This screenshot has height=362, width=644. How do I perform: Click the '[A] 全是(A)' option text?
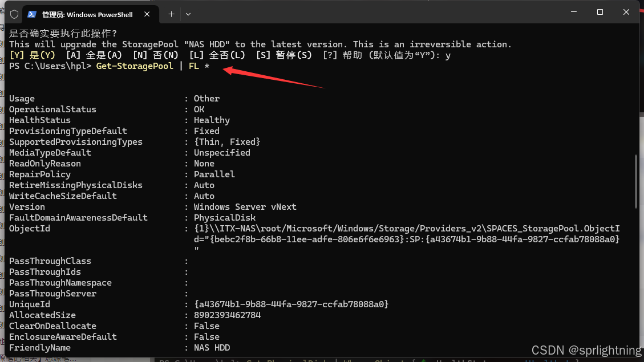pyautogui.click(x=94, y=55)
